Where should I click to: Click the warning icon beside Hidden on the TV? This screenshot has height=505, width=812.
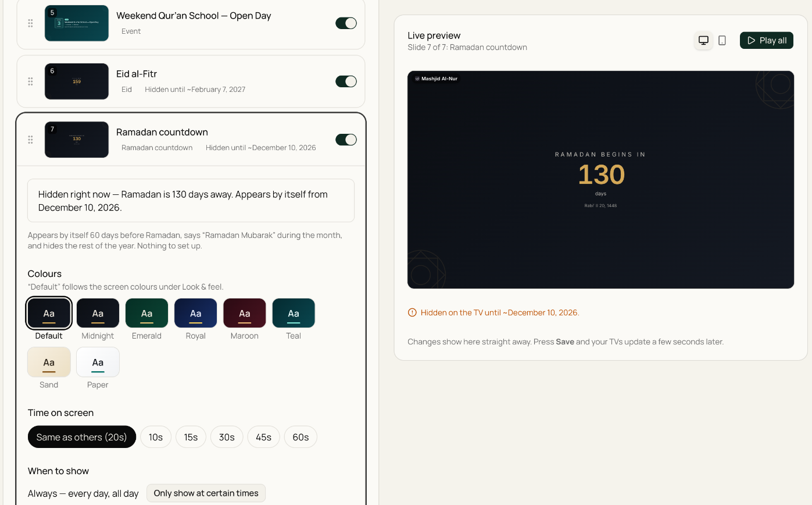click(412, 312)
